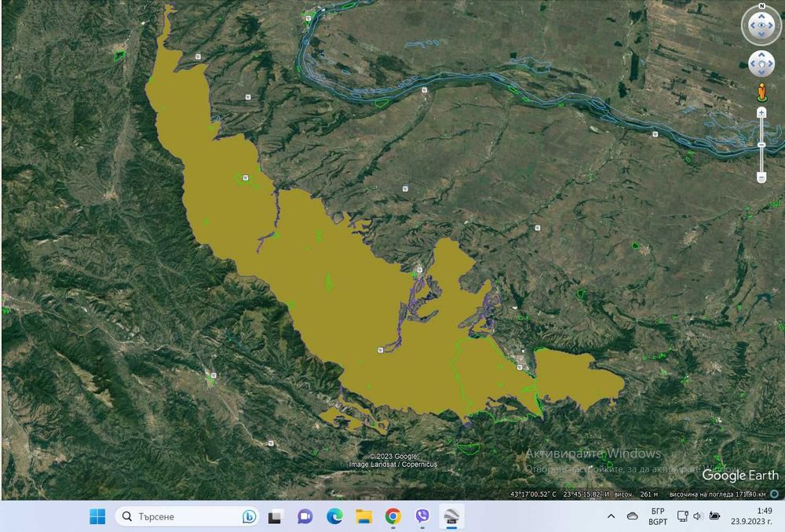
Task: Zoom in with the plus button
Action: coord(761,112)
